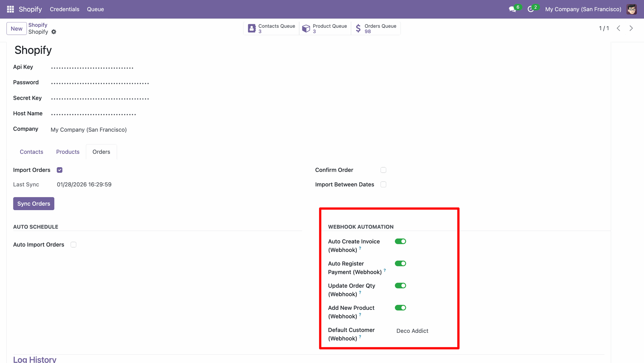Go to next record arrow
This screenshot has width=644, height=363.
pyautogui.click(x=631, y=28)
